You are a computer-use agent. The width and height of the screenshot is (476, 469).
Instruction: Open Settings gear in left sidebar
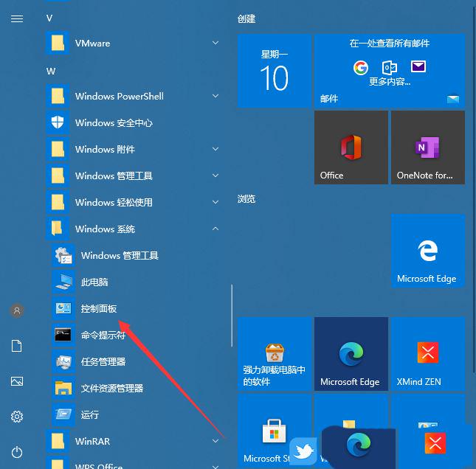click(x=17, y=417)
